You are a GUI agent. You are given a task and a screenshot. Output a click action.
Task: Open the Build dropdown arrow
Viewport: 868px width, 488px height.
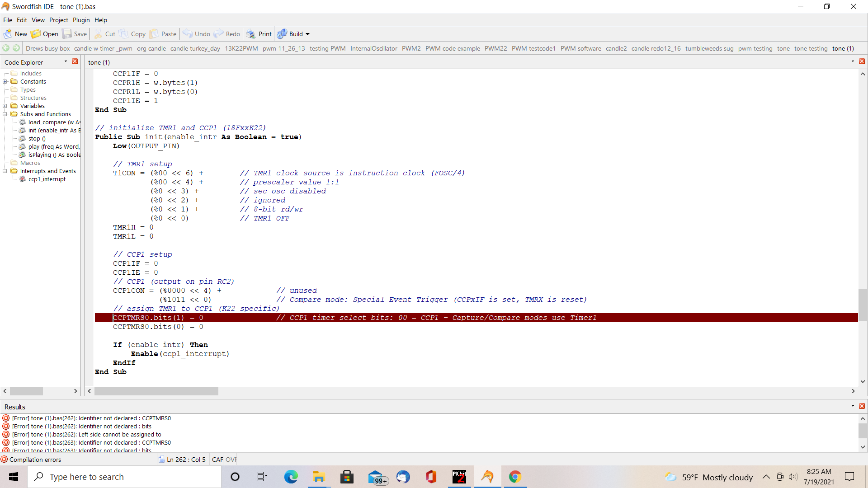[x=308, y=34]
